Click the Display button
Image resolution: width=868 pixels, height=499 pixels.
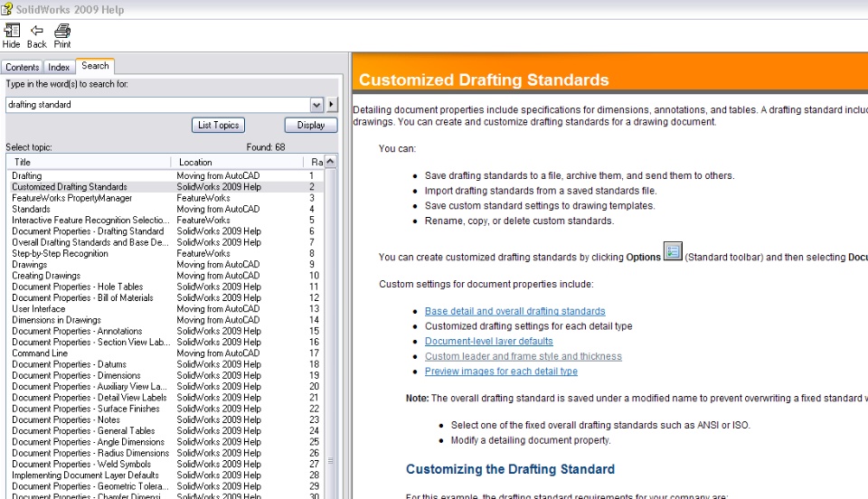311,125
